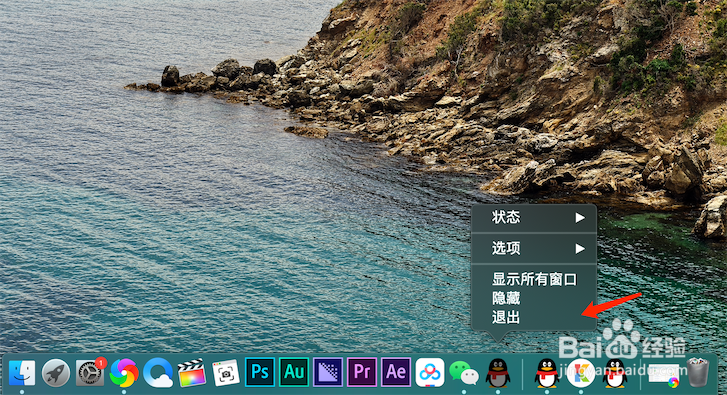727x395 pixels.
Task: Launch Adobe Audition (Au) icon
Action: click(294, 372)
